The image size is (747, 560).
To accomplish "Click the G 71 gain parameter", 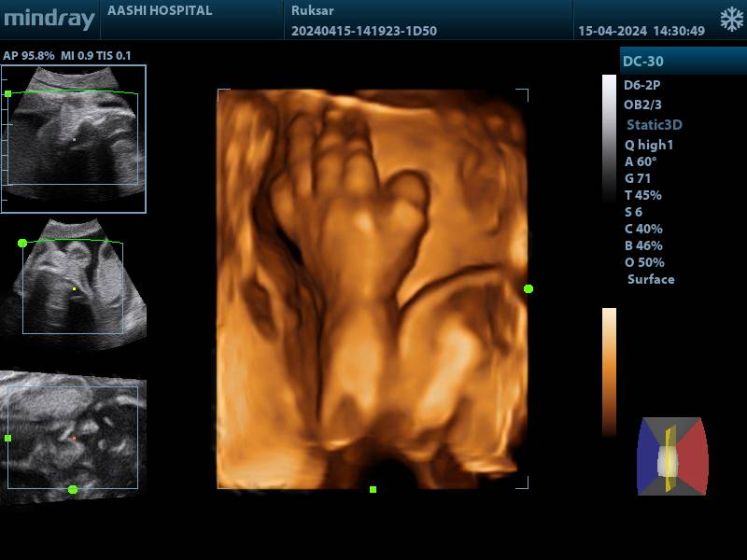I will pyautogui.click(x=639, y=178).
